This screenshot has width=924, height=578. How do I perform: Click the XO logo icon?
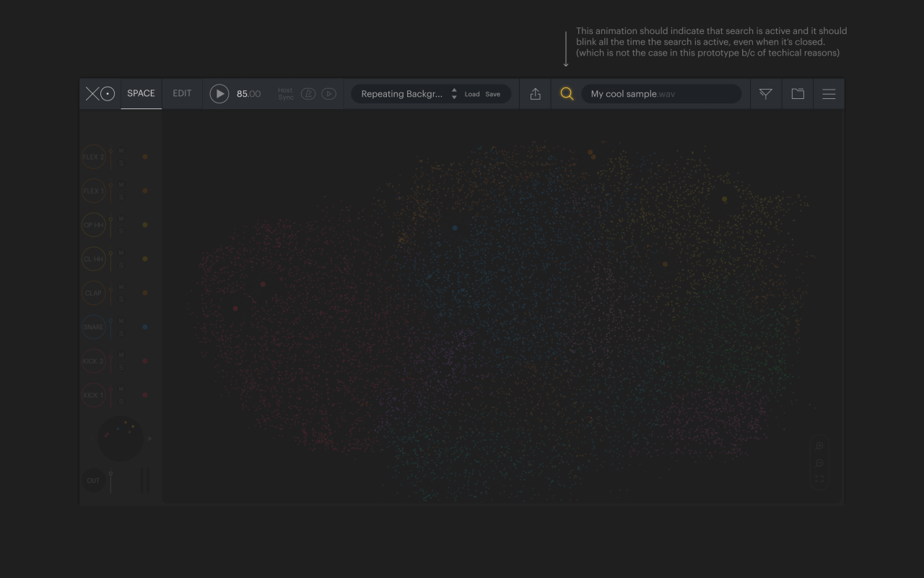coord(100,94)
